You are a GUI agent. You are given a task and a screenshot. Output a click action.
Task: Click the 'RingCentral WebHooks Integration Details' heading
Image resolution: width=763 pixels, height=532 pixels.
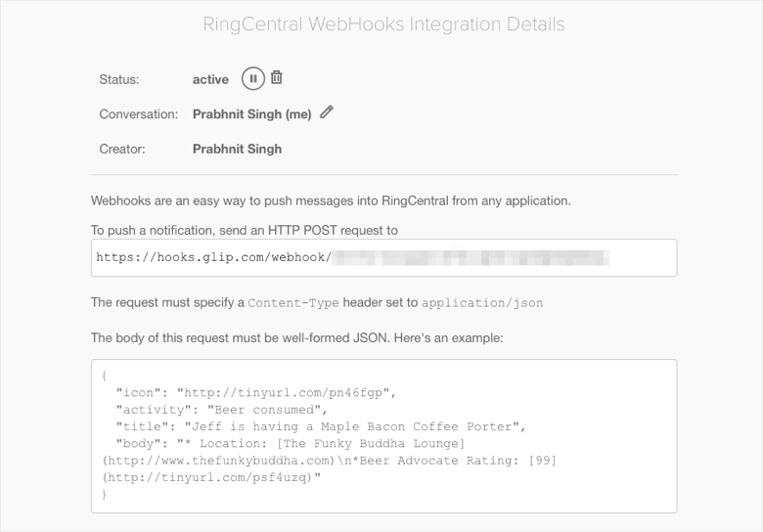[383, 24]
